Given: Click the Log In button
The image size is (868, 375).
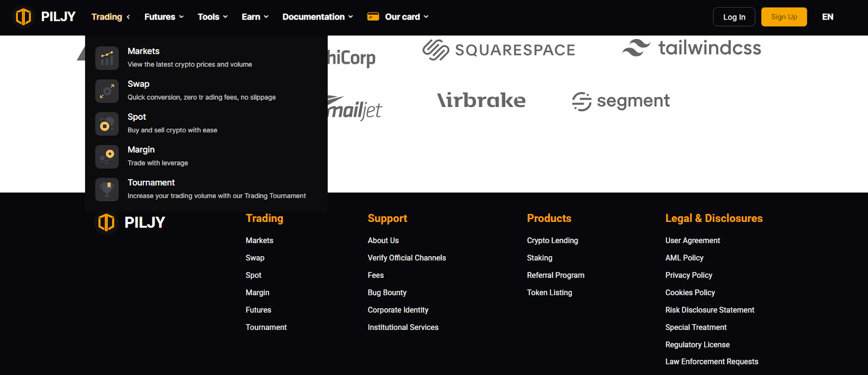Looking at the screenshot, I should point(734,17).
